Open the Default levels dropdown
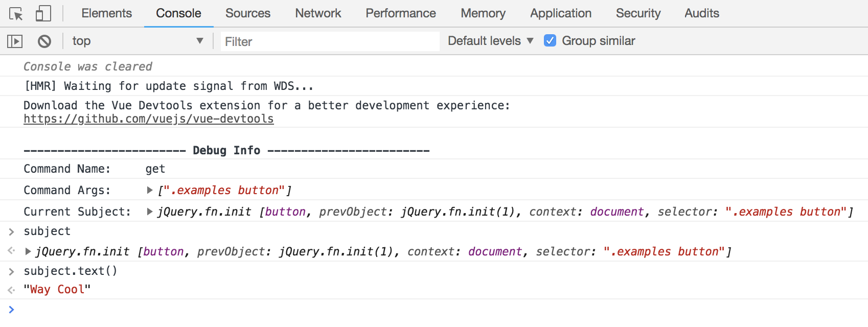This screenshot has width=868, height=327. pyautogui.click(x=490, y=41)
